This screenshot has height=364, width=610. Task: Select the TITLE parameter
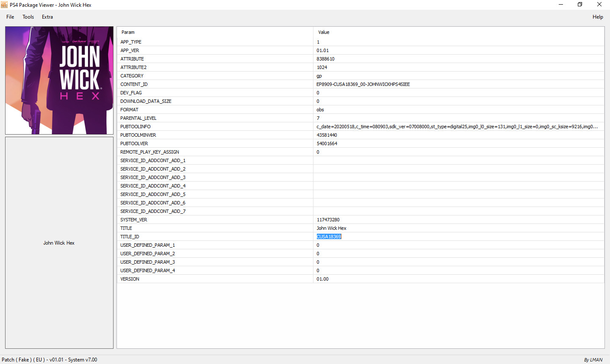pyautogui.click(x=126, y=228)
